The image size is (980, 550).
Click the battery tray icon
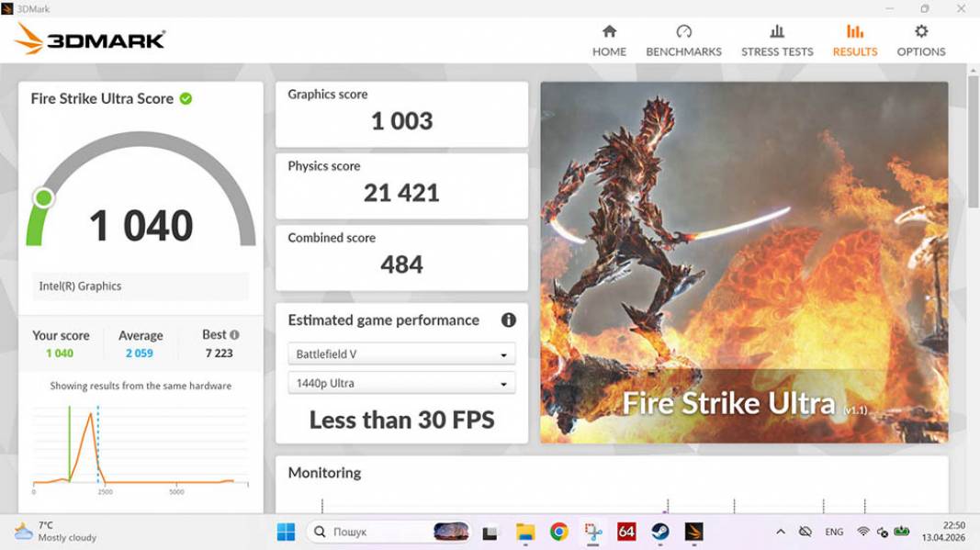point(901,532)
